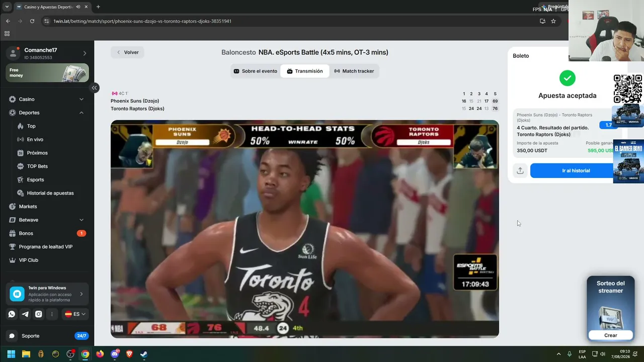Image resolution: width=644 pixels, height=362 pixels.
Task: Click the volume icon in system tray
Action: coord(603,354)
